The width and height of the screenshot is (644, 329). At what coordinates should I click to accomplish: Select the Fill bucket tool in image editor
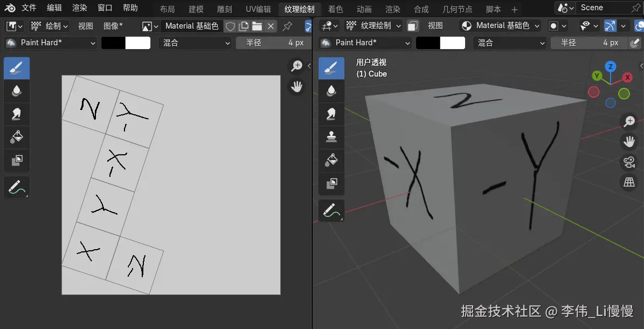coord(17,137)
